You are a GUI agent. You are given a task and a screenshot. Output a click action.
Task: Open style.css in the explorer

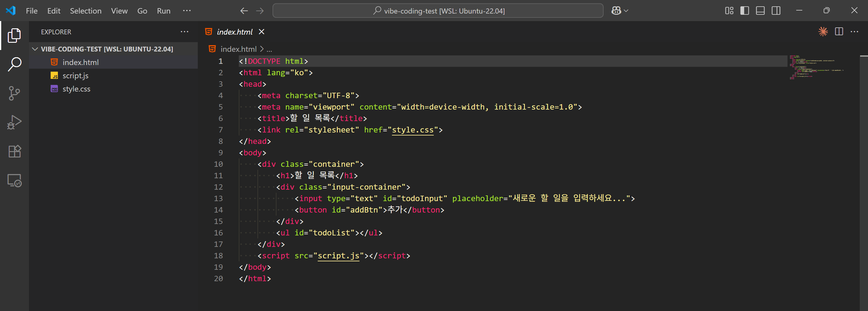point(113,89)
